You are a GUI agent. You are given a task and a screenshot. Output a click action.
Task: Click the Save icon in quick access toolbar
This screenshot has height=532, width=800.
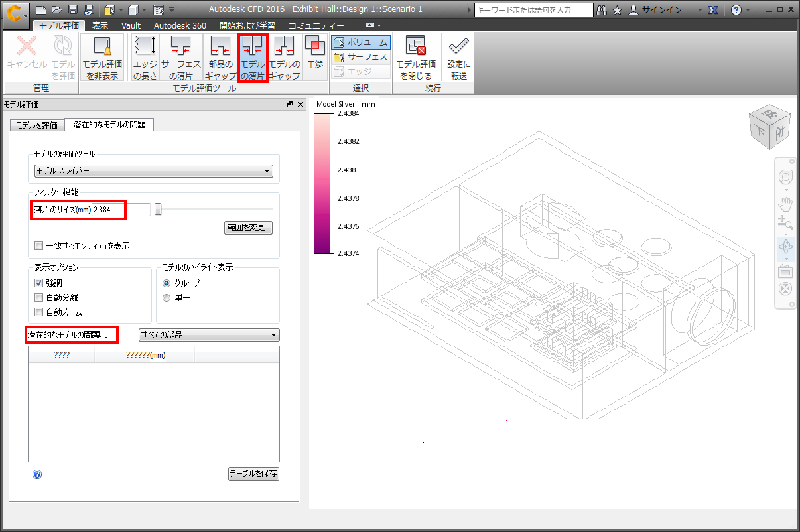tap(72, 10)
